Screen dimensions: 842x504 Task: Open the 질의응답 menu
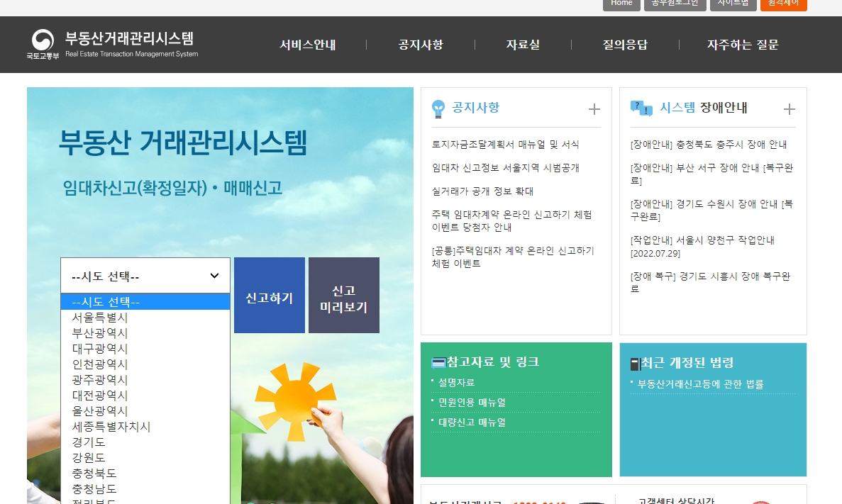pos(625,45)
